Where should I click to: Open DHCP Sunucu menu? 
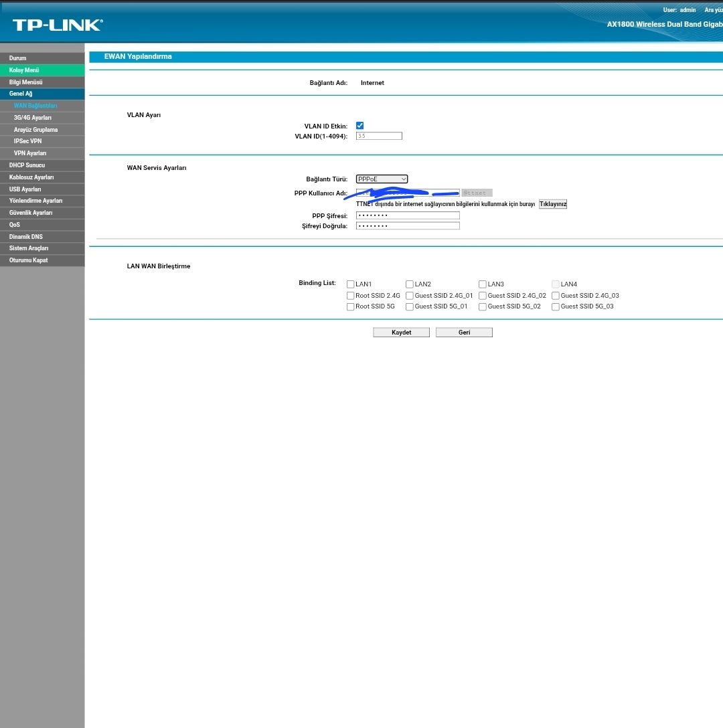coord(42,165)
